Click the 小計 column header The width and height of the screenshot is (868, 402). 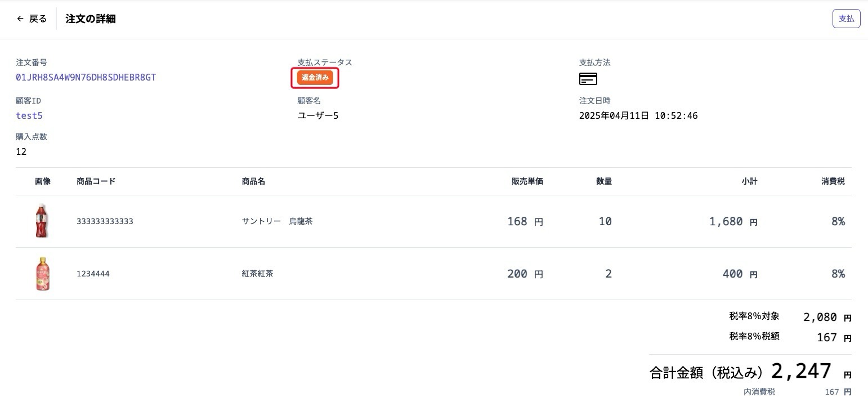tap(749, 181)
